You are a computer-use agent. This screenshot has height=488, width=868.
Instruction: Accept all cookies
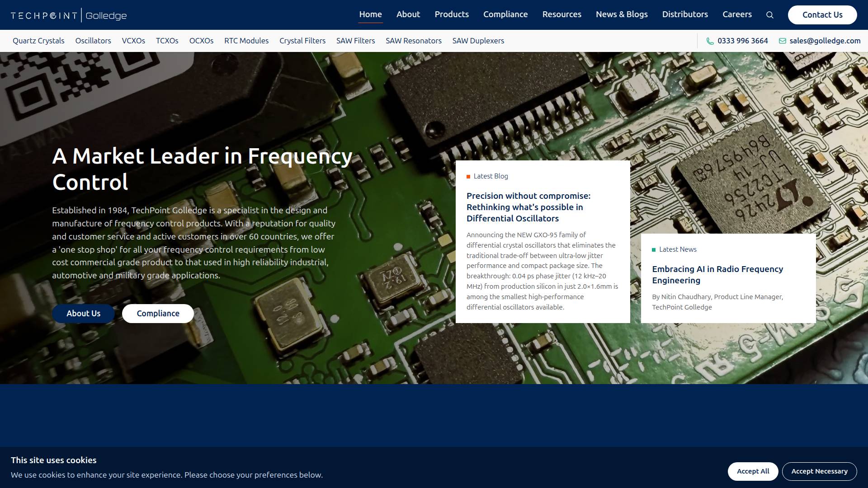(753, 471)
